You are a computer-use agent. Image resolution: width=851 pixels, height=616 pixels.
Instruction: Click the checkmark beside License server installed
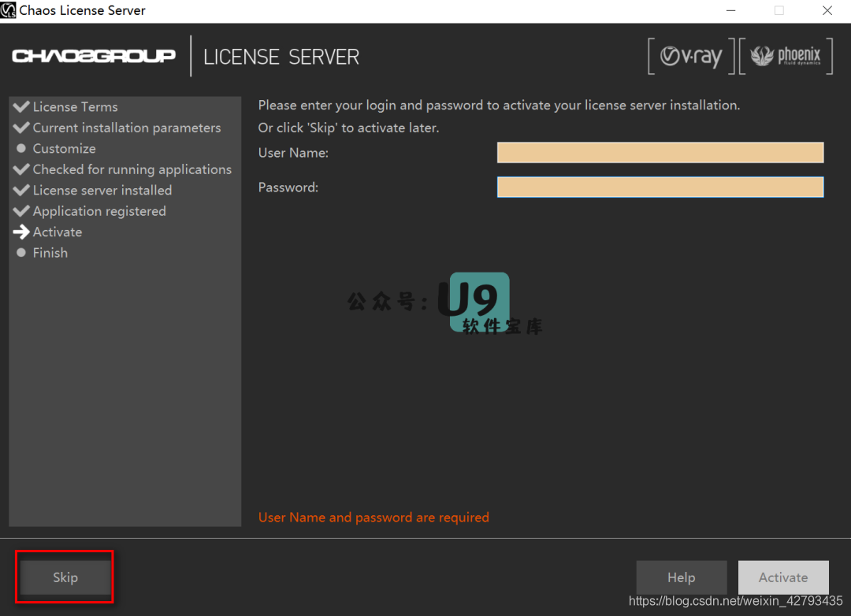[x=21, y=190]
